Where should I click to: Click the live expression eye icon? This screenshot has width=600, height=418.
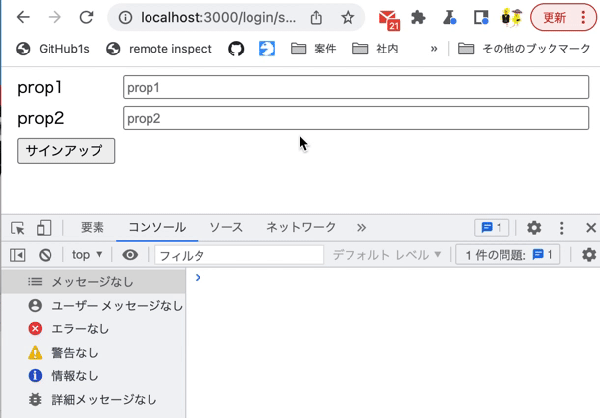(x=130, y=255)
